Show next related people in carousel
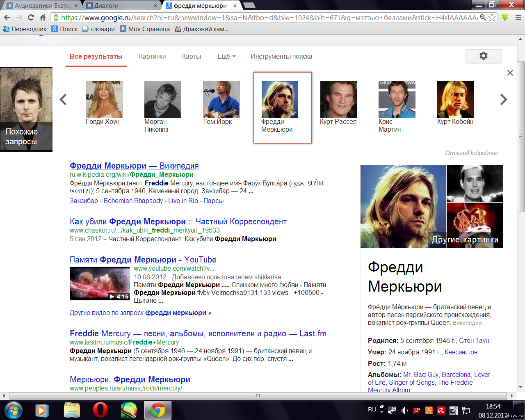 pos(504,99)
